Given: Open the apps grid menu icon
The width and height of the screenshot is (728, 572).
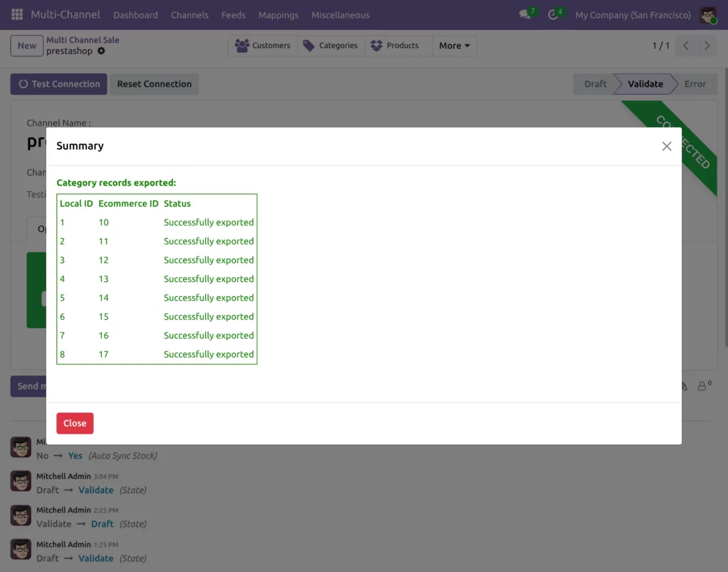Looking at the screenshot, I should pos(17,15).
